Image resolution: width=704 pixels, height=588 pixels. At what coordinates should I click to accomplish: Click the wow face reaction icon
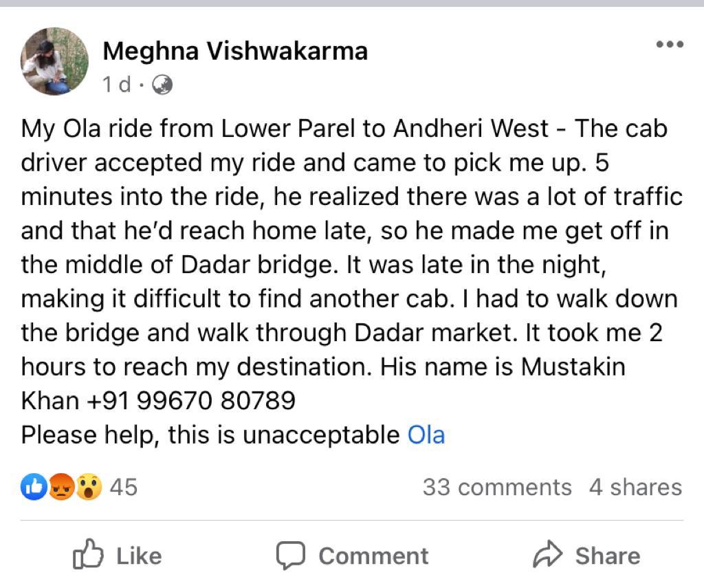(89, 487)
